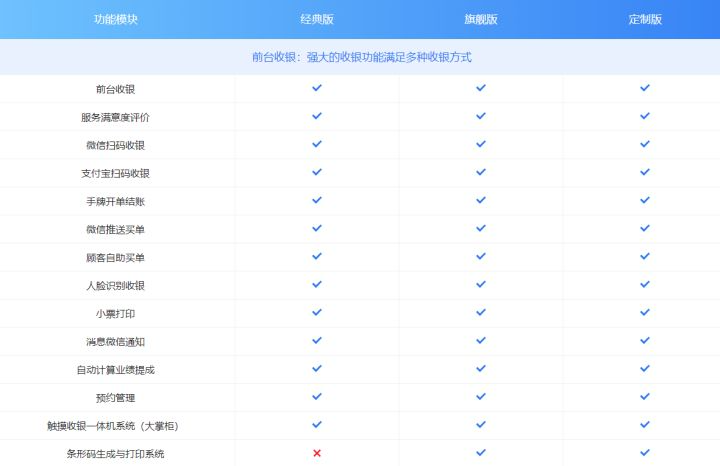Click the 旗舰版 checkmark for 消息微信通知
720x466 pixels.
coord(481,340)
